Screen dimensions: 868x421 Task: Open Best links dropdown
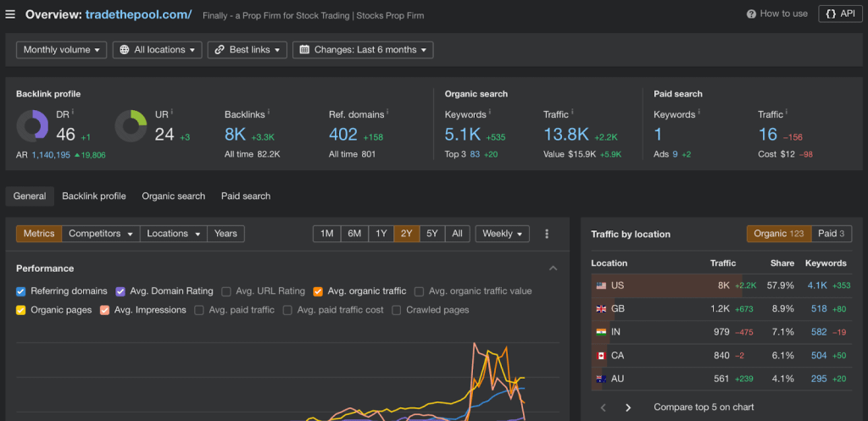pos(248,50)
